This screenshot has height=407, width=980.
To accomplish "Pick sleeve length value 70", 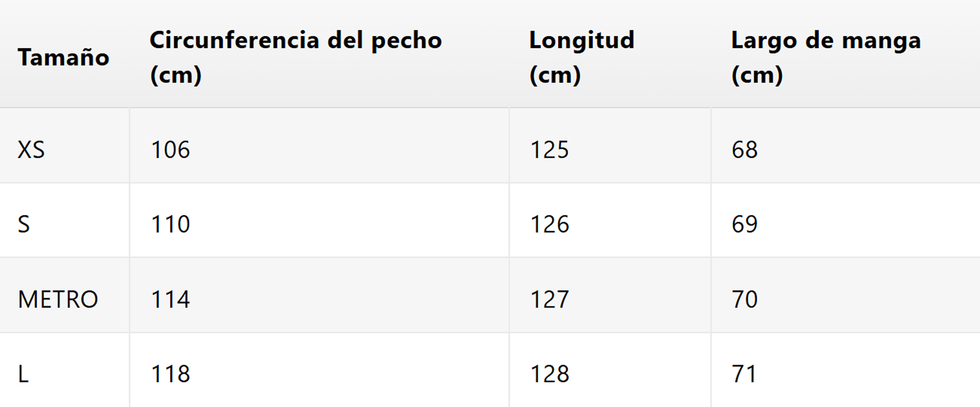I will (744, 299).
